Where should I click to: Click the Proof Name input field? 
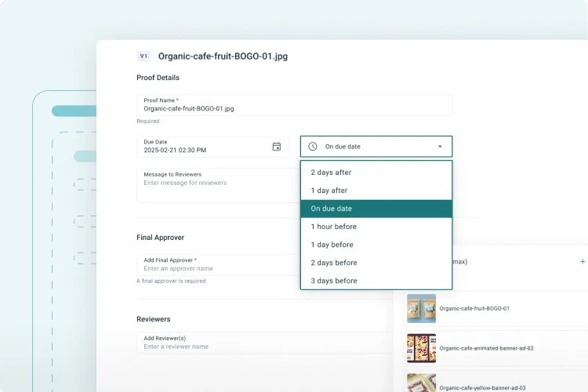tap(294, 104)
